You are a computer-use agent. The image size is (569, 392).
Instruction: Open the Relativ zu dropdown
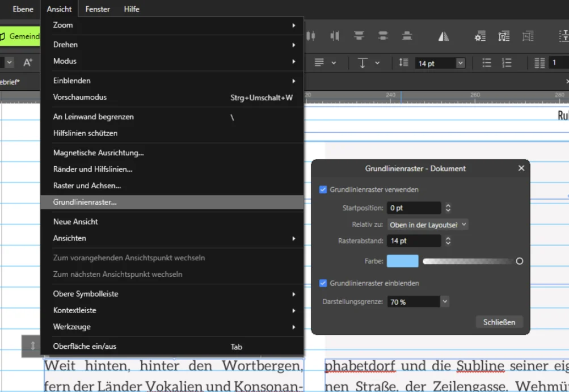[x=428, y=225]
